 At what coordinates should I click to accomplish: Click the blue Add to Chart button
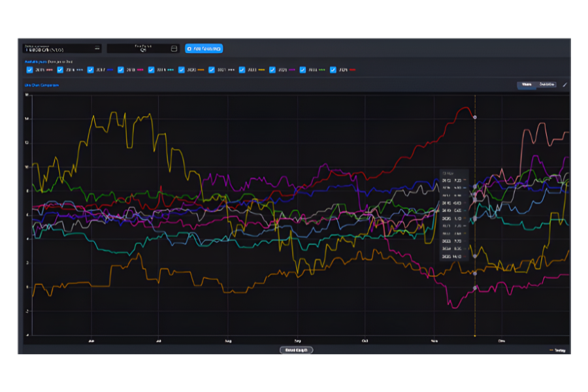203,48
